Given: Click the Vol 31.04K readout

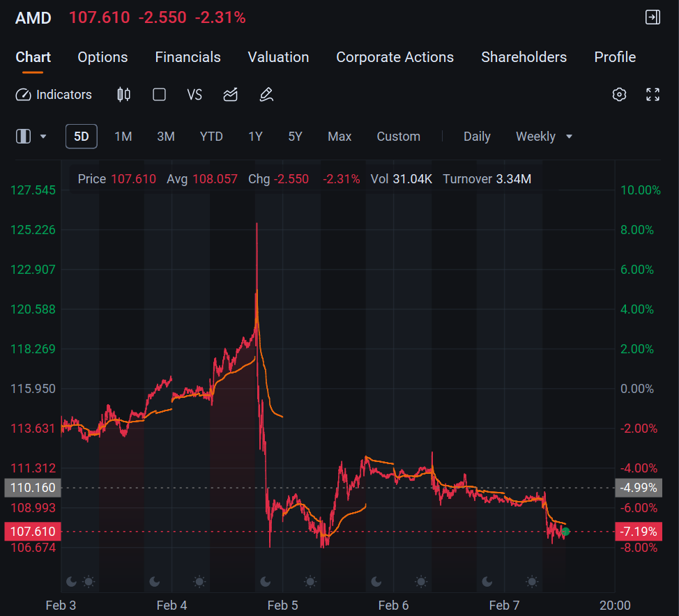Looking at the screenshot, I should (402, 179).
